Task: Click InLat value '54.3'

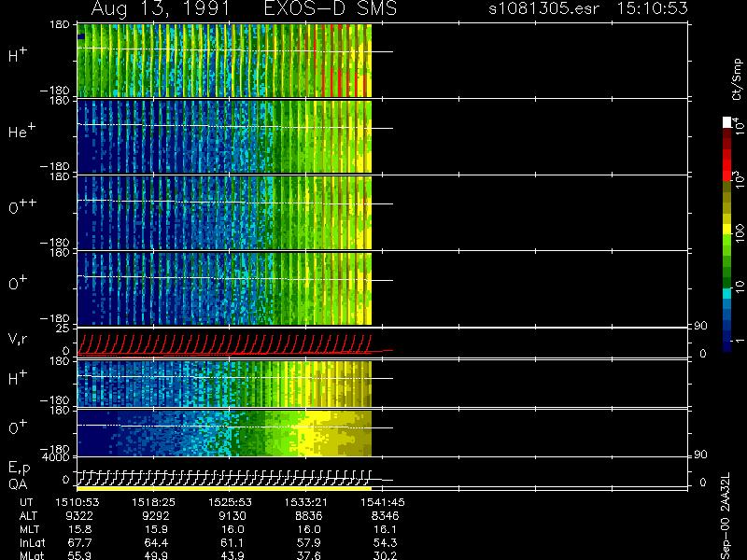Action: click(385, 542)
